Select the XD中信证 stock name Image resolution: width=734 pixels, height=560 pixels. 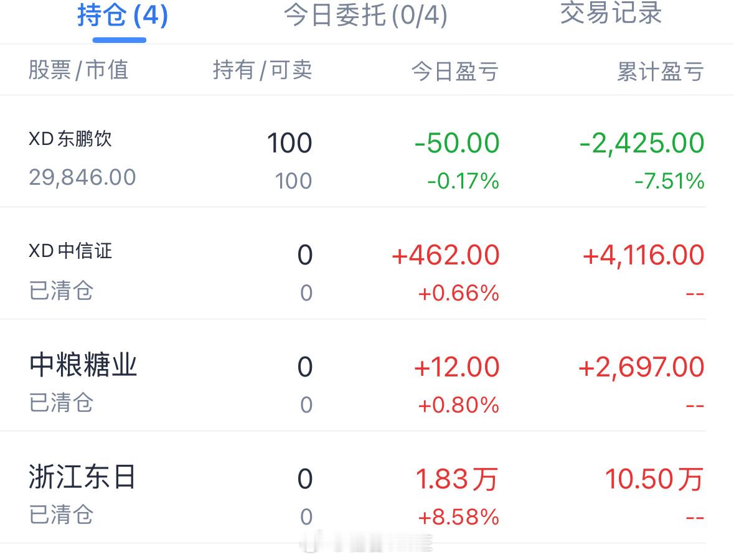(71, 251)
